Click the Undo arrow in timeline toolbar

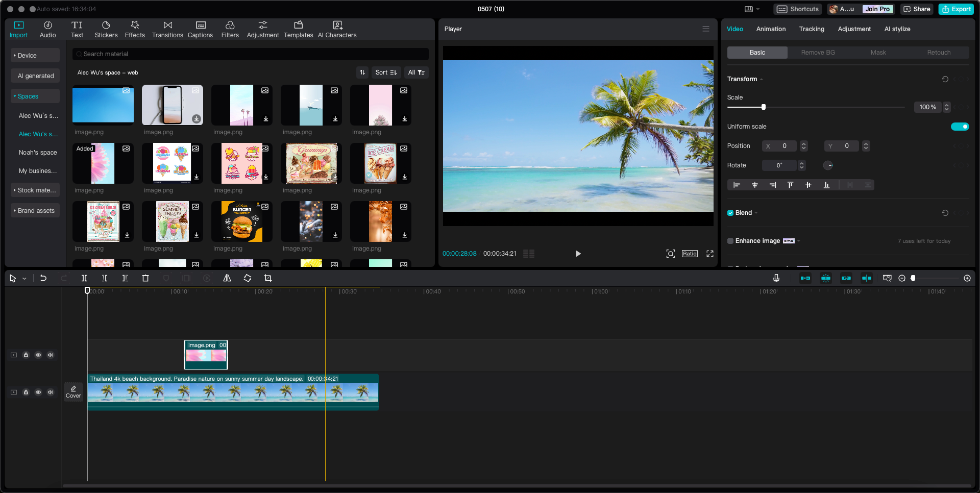[x=43, y=278]
